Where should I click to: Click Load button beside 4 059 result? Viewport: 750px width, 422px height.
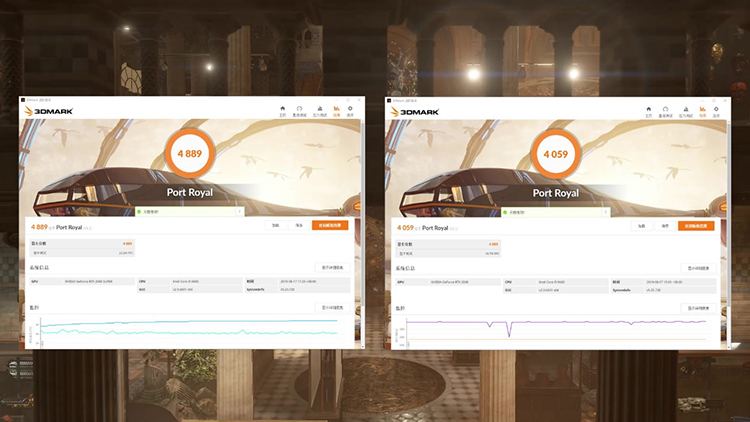(x=641, y=226)
